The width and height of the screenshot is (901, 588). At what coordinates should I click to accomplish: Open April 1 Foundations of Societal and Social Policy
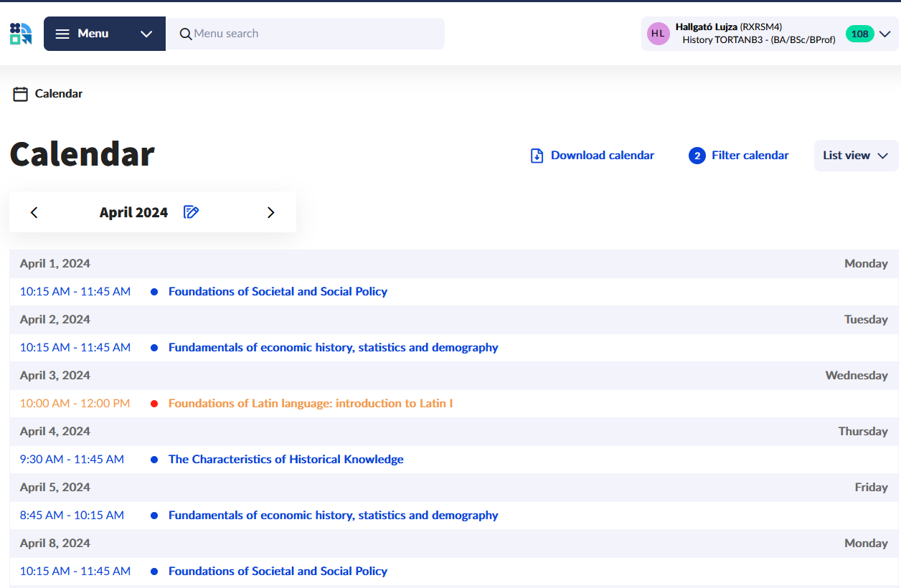click(x=278, y=292)
